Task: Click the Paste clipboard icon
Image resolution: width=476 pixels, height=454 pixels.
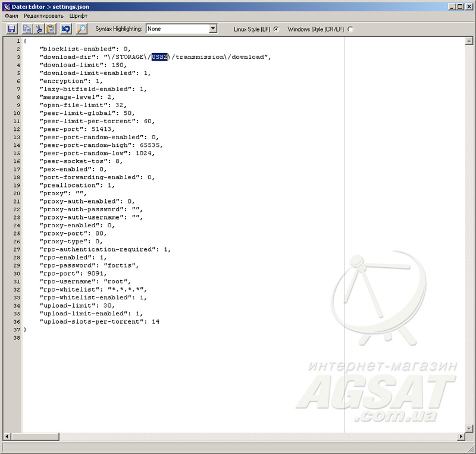Action: (x=51, y=29)
